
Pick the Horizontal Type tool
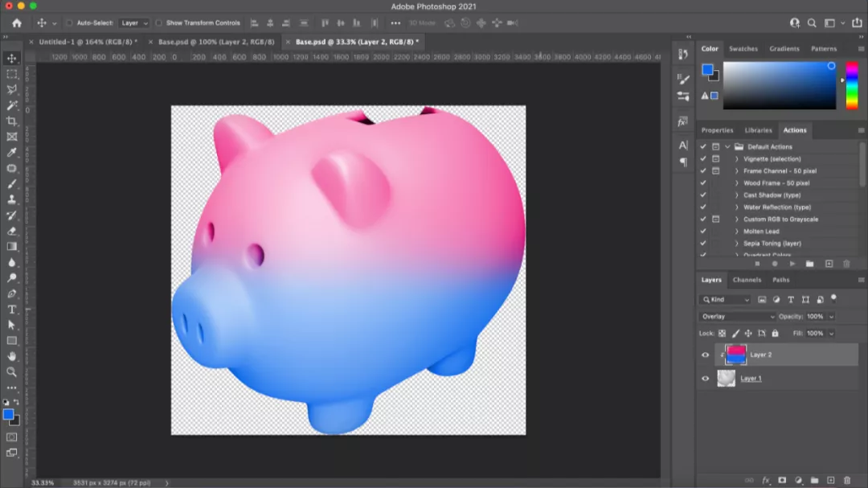tap(12, 310)
